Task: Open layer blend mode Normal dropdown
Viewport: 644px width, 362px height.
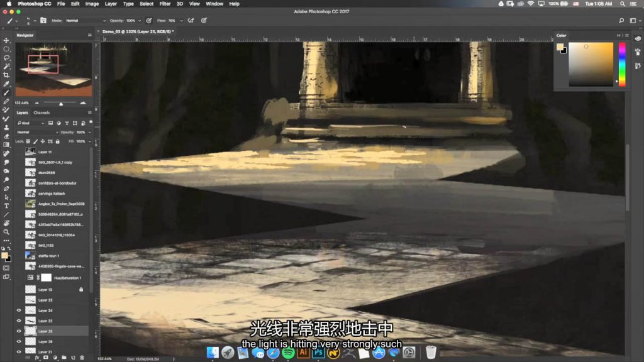Action: (37, 132)
